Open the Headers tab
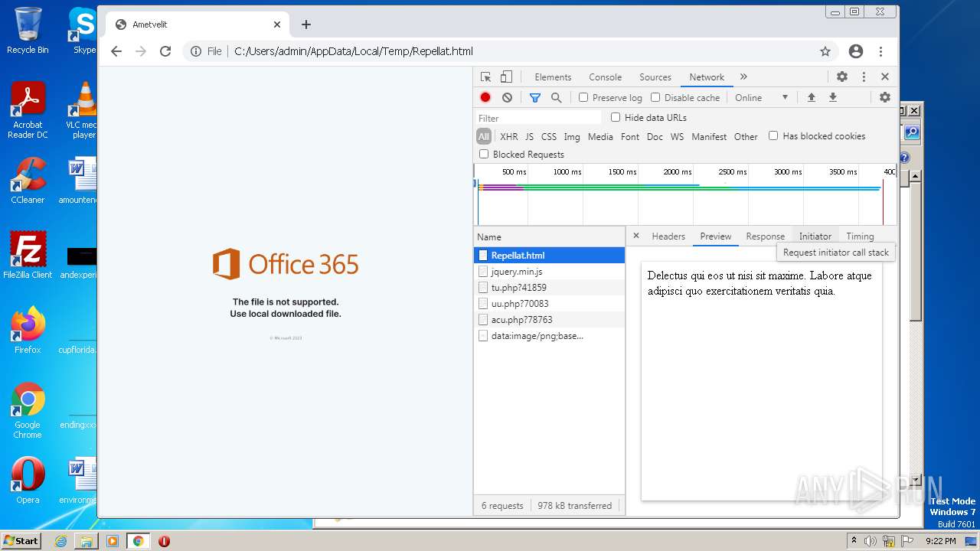The height and width of the screenshot is (551, 980). [668, 236]
